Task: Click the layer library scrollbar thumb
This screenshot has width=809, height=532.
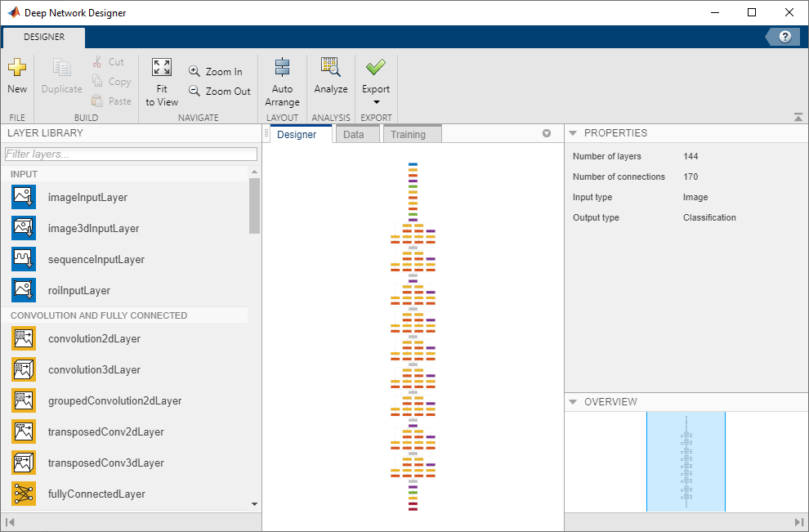Action: click(254, 206)
